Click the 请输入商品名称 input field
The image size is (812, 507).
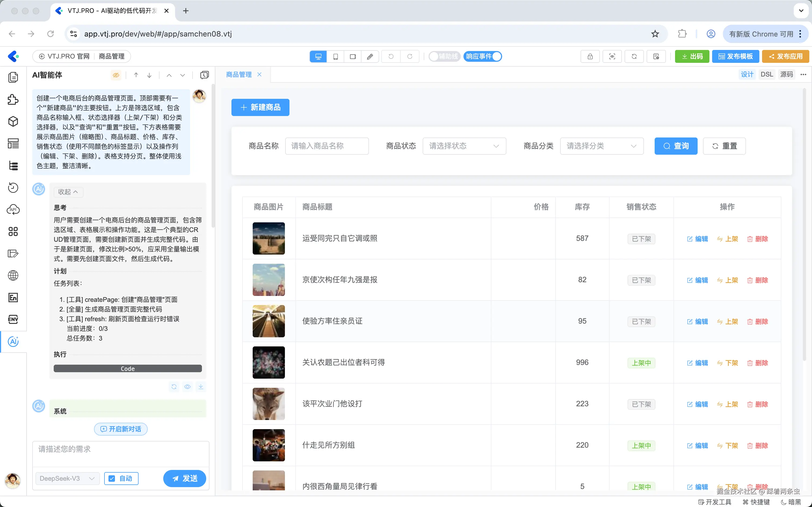click(327, 146)
